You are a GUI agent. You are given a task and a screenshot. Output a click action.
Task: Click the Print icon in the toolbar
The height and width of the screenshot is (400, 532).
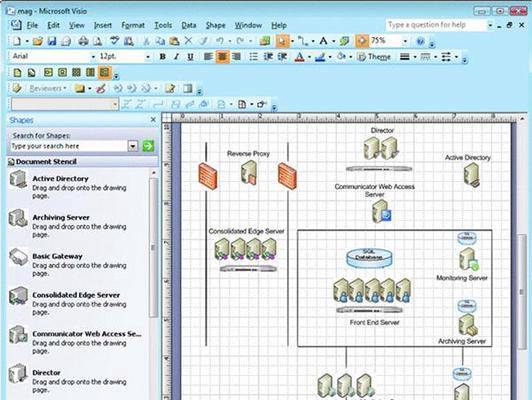pos(83,41)
